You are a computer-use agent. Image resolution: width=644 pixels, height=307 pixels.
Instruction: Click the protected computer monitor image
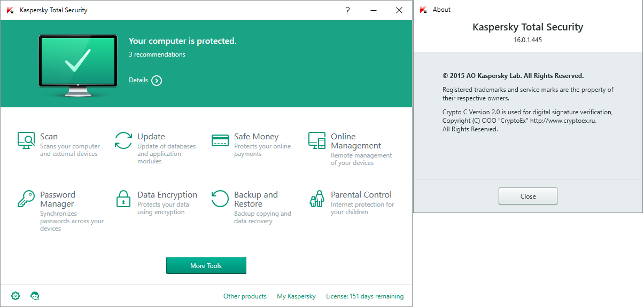78,64
